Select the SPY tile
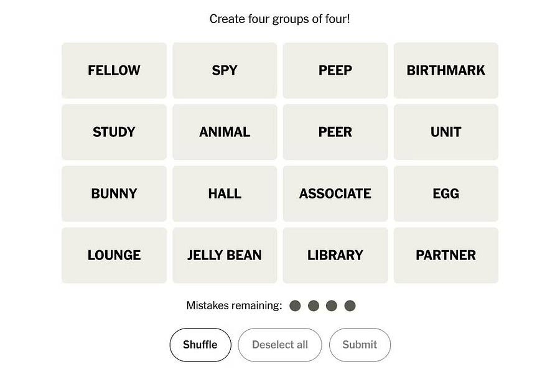560x392 pixels. 225,70
